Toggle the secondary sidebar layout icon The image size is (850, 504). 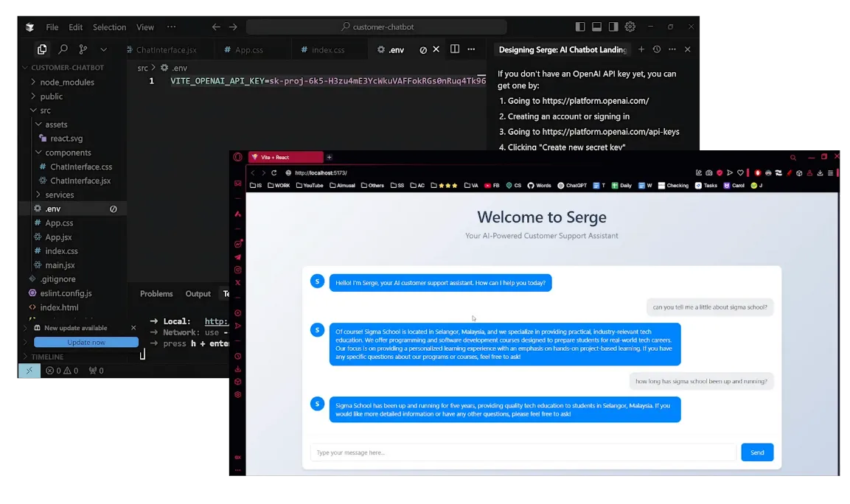pyautogui.click(x=613, y=27)
